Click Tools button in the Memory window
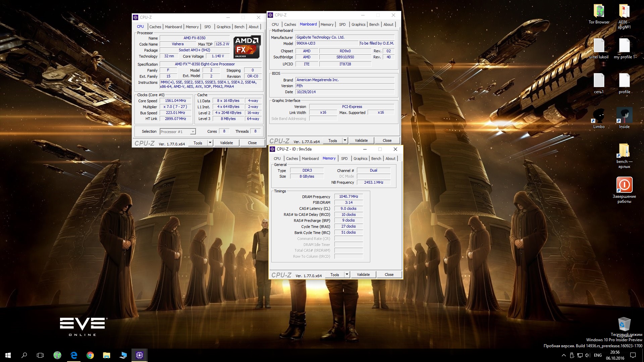Image resolution: width=644 pixels, height=362 pixels. [x=335, y=275]
